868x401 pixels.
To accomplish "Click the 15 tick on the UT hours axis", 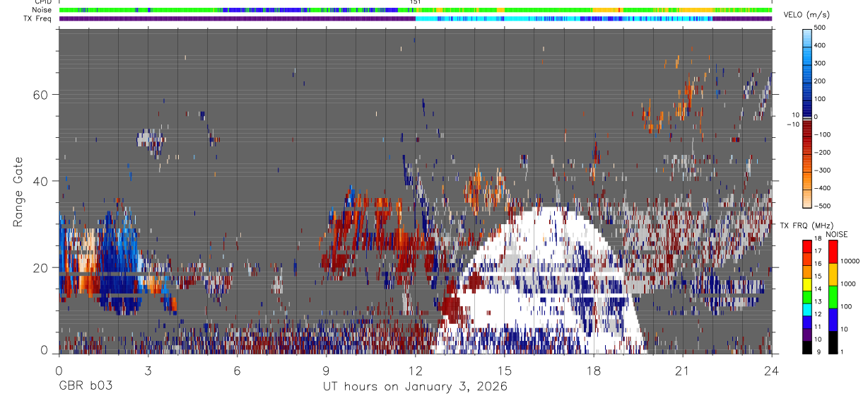I will coord(505,369).
